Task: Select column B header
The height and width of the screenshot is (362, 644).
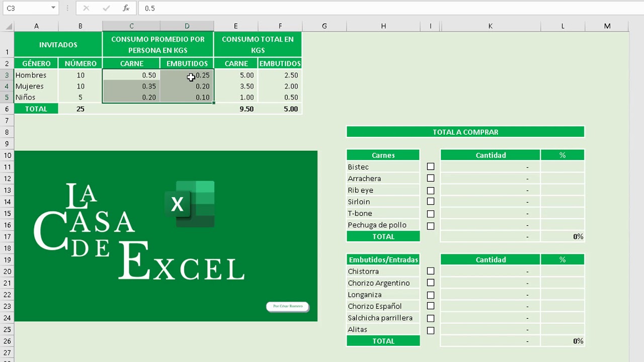Action: (x=80, y=26)
